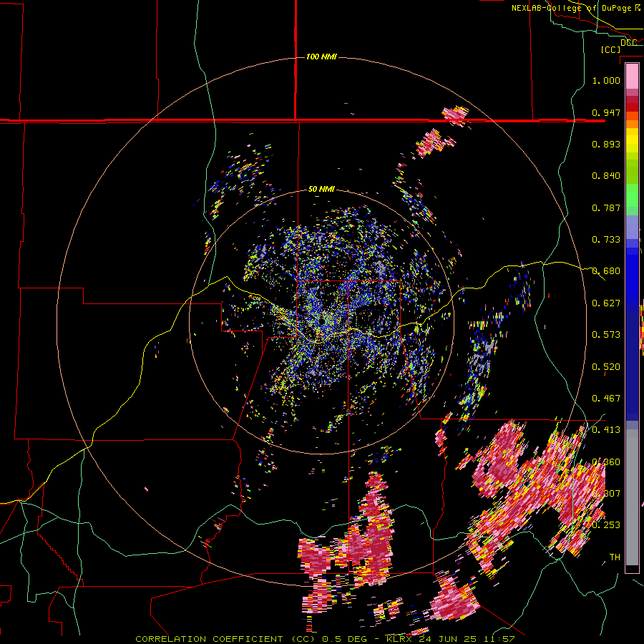Click the 24 JUN 25 date in caption

pos(448,639)
